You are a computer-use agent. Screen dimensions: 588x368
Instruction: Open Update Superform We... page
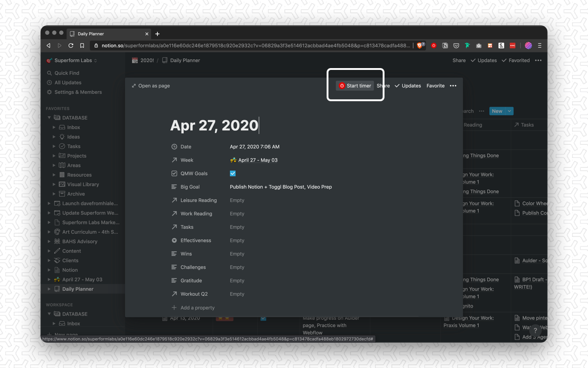pyautogui.click(x=90, y=213)
